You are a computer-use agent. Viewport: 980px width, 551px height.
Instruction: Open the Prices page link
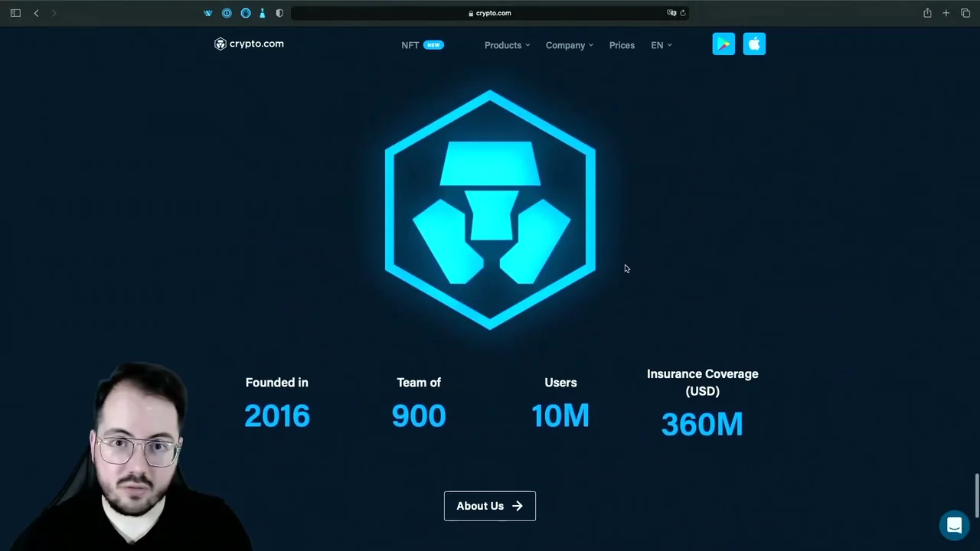click(622, 45)
